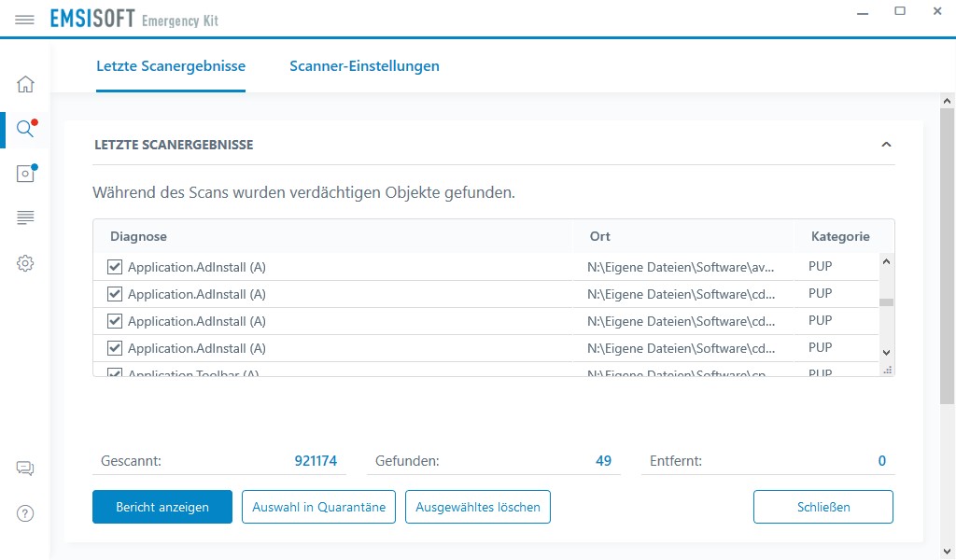The height and width of the screenshot is (560, 956).
Task: Open the Home dashboard icon in sidebar
Action: tap(25, 83)
